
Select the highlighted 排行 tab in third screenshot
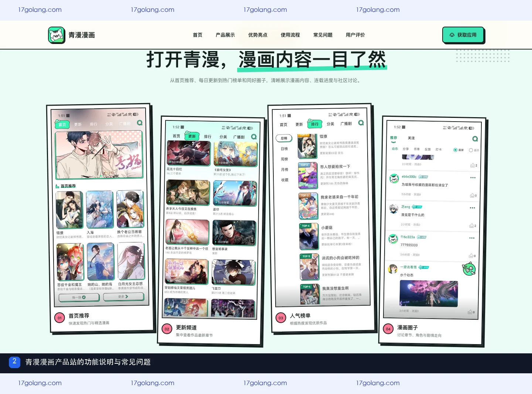[314, 124]
